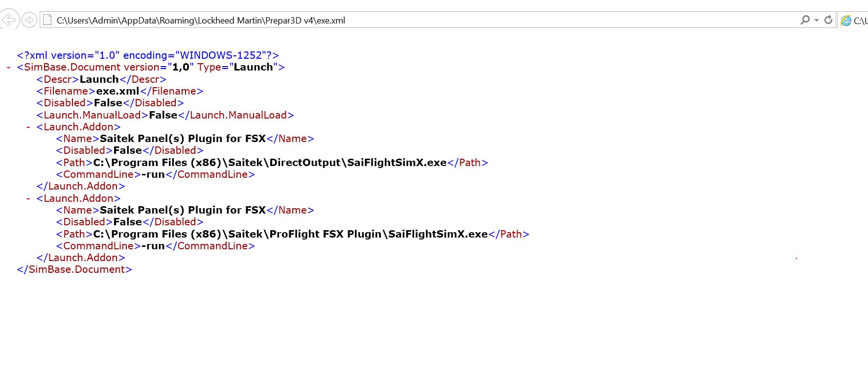Click the ProFlight FSX Plugin path line
Image resolution: width=868 pixels, height=384 pixels.
293,234
